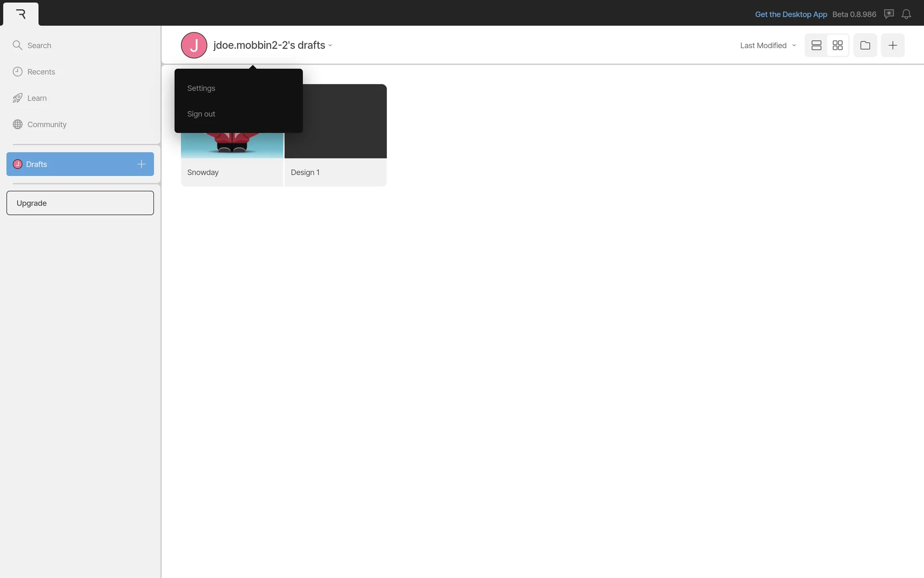Create a new folder with the folder icon
This screenshot has height=578, width=924.
click(x=865, y=45)
